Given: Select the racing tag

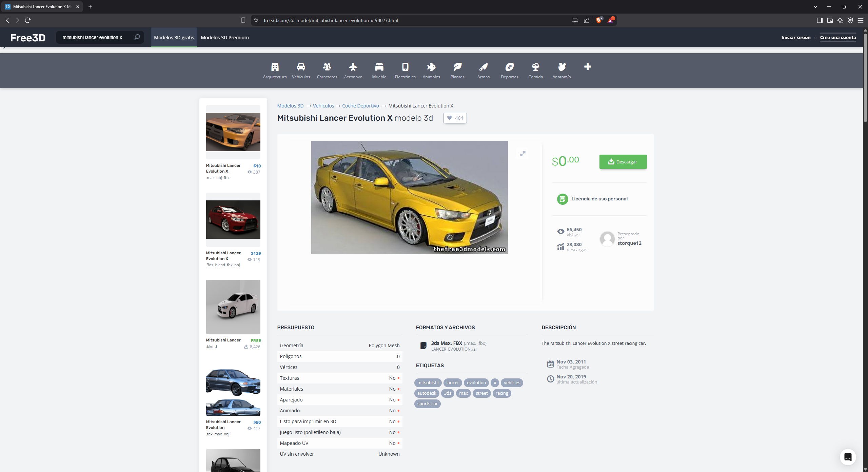Looking at the screenshot, I should tap(502, 393).
